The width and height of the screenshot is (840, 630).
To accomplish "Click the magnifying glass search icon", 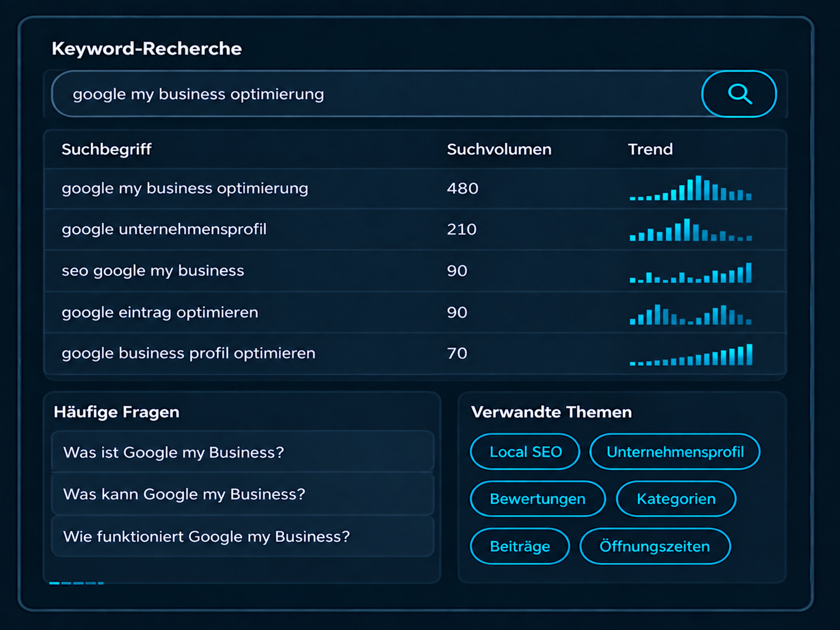I will point(739,94).
